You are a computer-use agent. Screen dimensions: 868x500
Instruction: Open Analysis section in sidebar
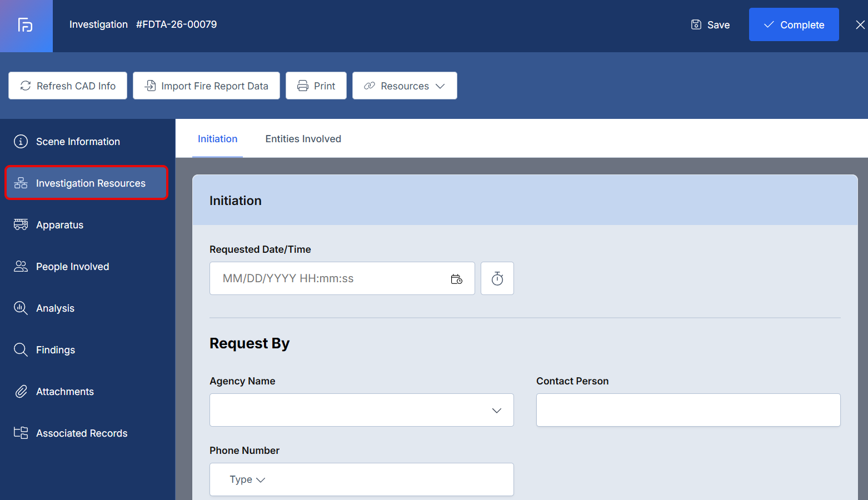87,308
